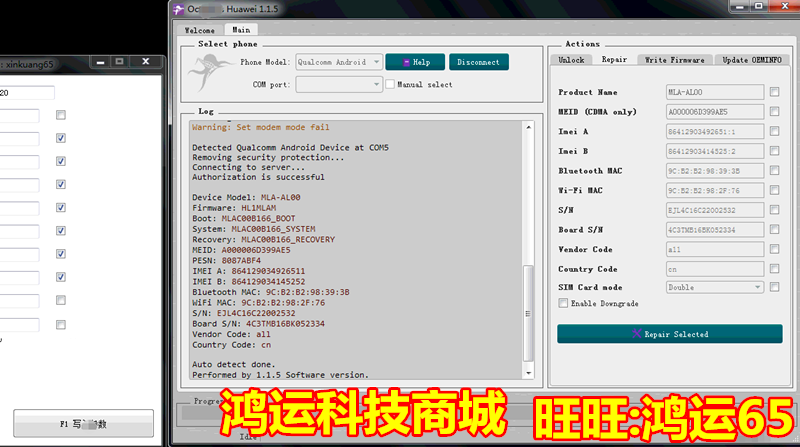The image size is (800, 447).
Task: Switch to the Welcome tab
Action: (199, 30)
